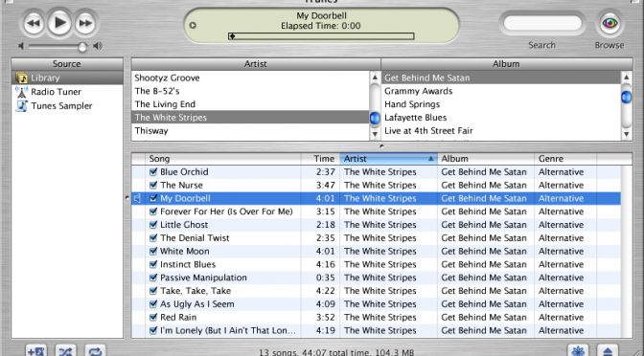The width and height of the screenshot is (644, 356).
Task: Uncheck The Denial Twist checkbox
Action: coord(153,237)
